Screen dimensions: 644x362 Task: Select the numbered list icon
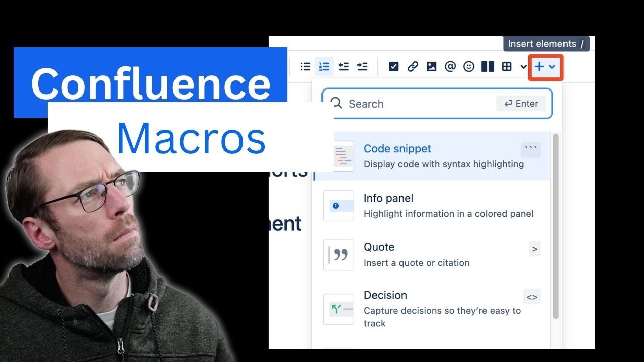[324, 66]
